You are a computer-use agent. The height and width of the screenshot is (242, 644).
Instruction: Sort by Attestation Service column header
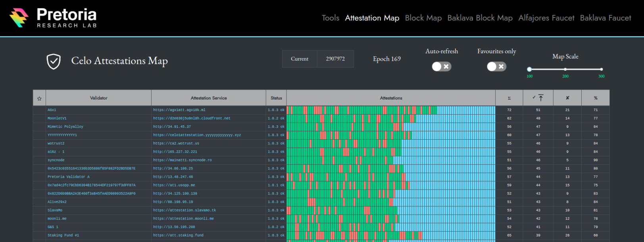pos(209,98)
